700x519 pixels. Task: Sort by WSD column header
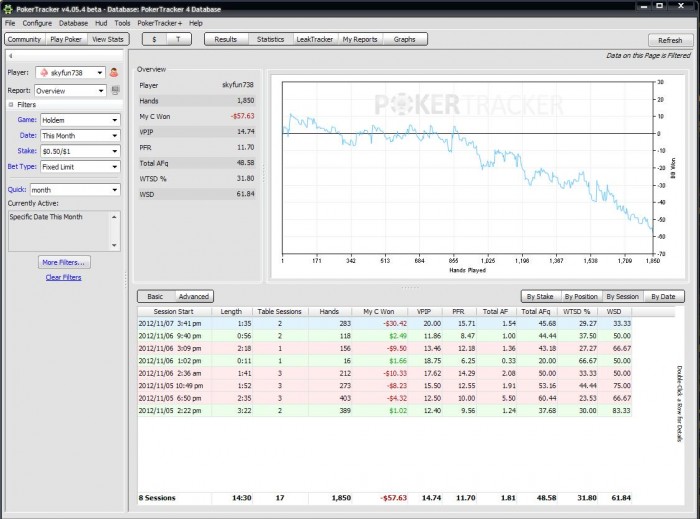[614, 311]
